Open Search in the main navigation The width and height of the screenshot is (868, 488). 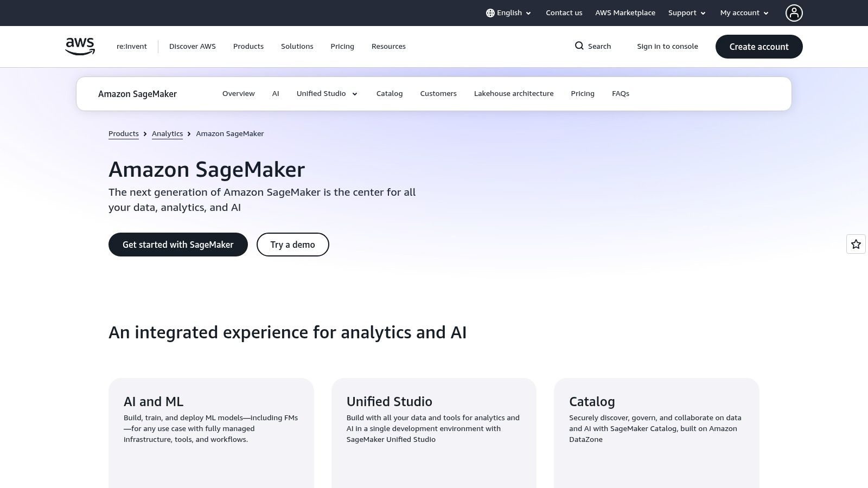pos(593,46)
